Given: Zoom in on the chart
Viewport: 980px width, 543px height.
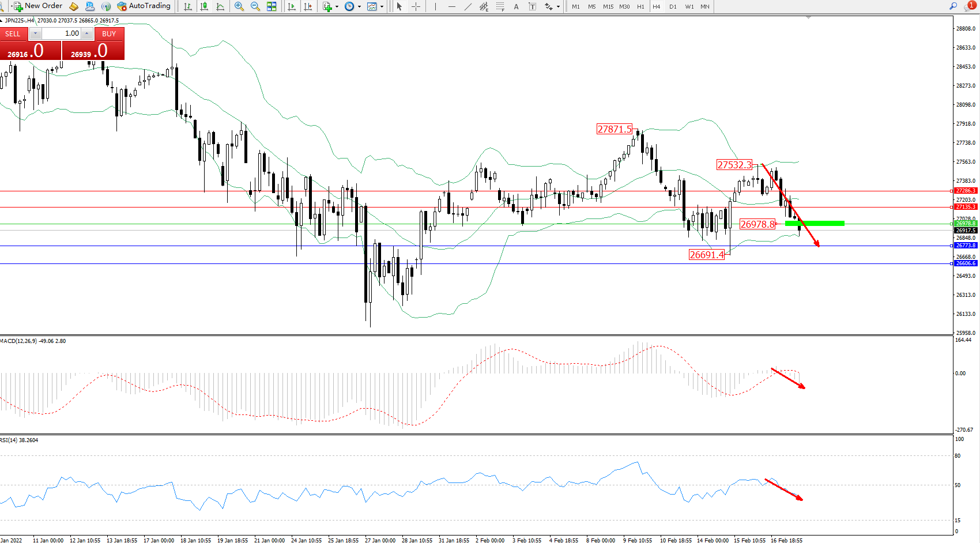Looking at the screenshot, I should (x=239, y=6).
